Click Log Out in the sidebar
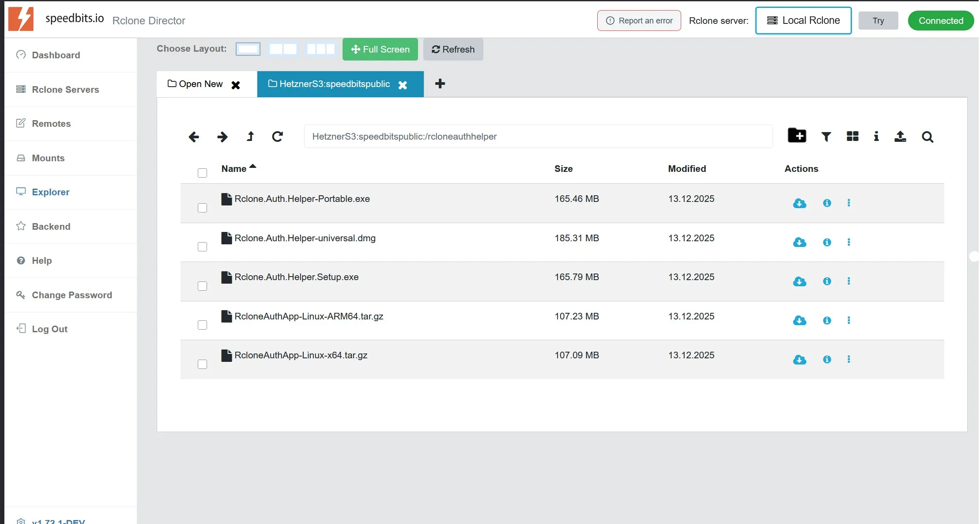Screen dimensions: 980x524 click(x=71, y=329)
